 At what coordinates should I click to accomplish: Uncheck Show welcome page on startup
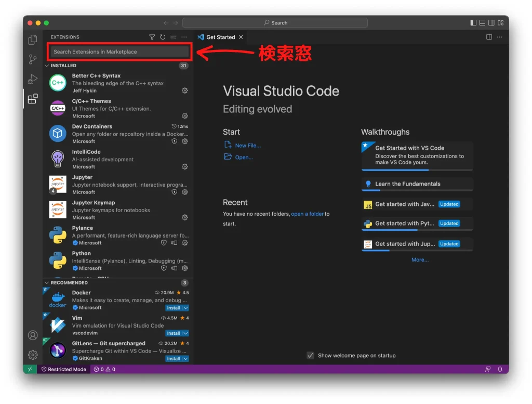tap(310, 356)
